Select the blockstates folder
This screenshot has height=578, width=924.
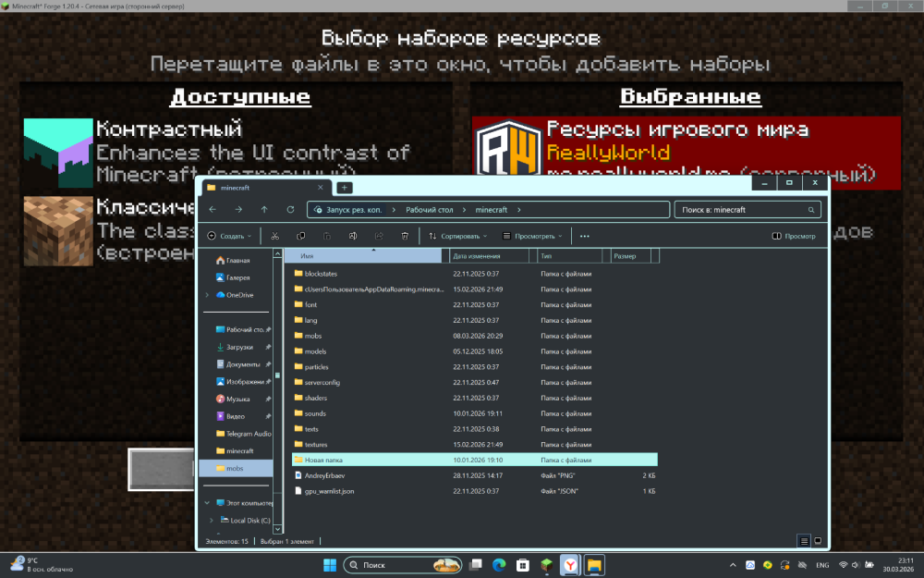(475, 274)
